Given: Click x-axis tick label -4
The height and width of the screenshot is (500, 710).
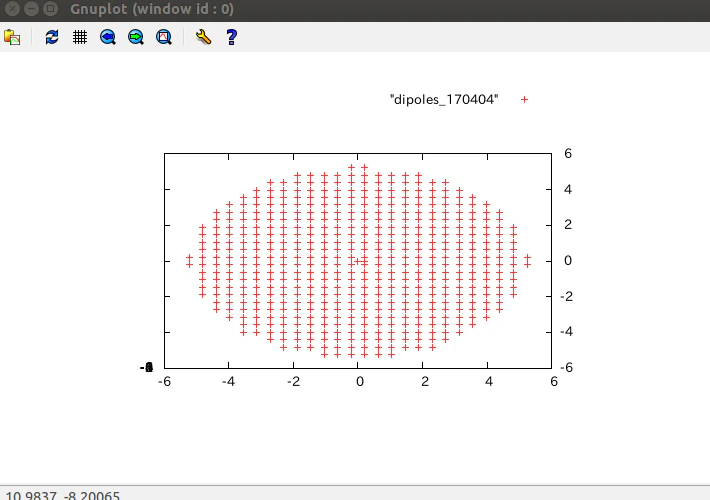Looking at the screenshot, I should pyautogui.click(x=229, y=382).
